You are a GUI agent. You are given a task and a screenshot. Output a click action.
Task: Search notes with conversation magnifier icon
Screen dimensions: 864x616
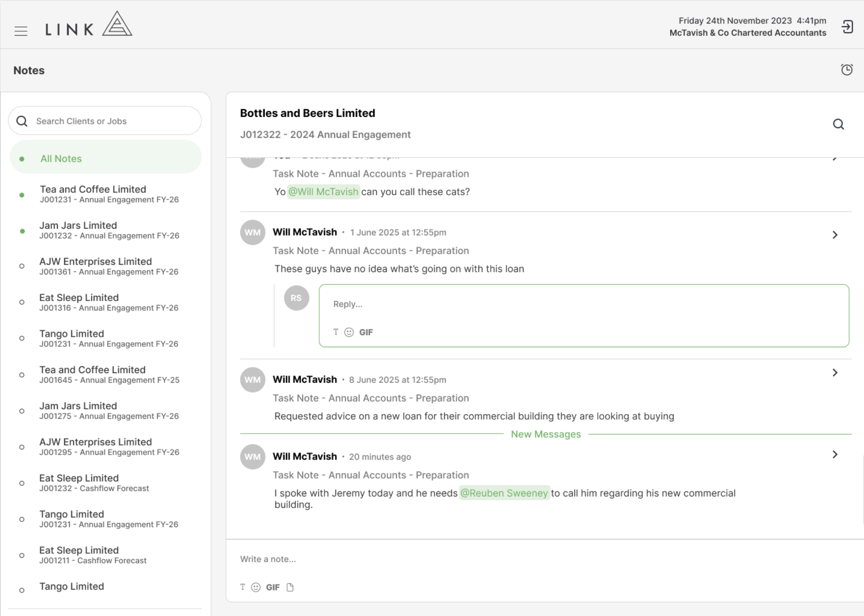(x=839, y=124)
